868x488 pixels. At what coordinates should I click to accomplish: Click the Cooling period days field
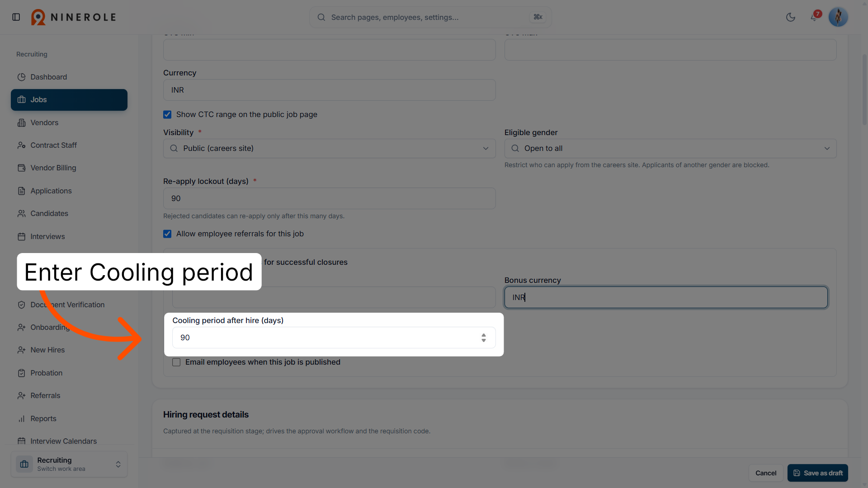pyautogui.click(x=334, y=338)
